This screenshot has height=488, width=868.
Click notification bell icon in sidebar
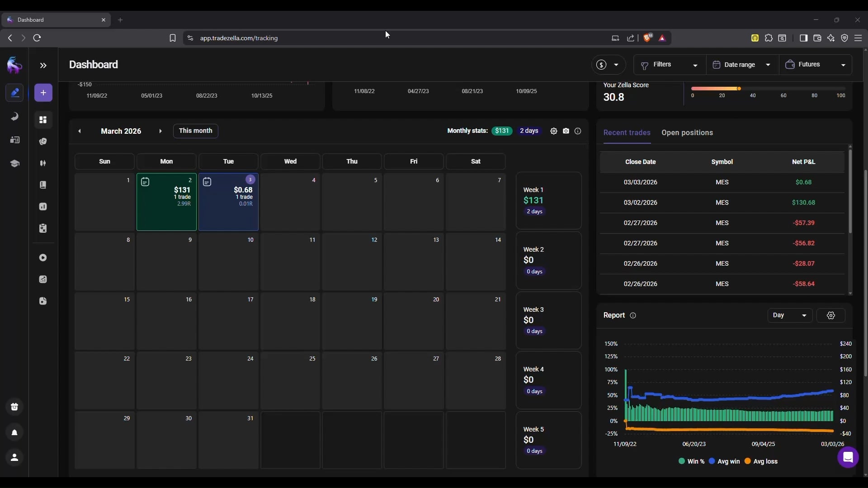14,432
